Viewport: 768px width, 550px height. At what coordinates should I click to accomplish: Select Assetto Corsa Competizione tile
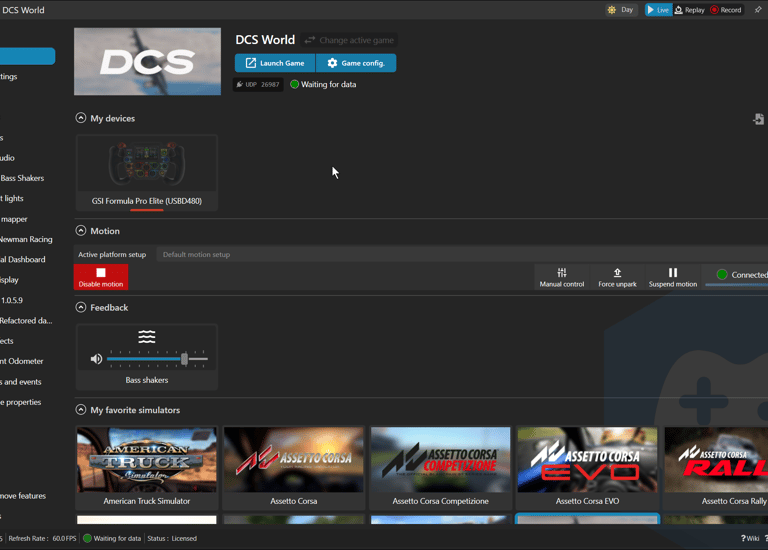pos(440,468)
